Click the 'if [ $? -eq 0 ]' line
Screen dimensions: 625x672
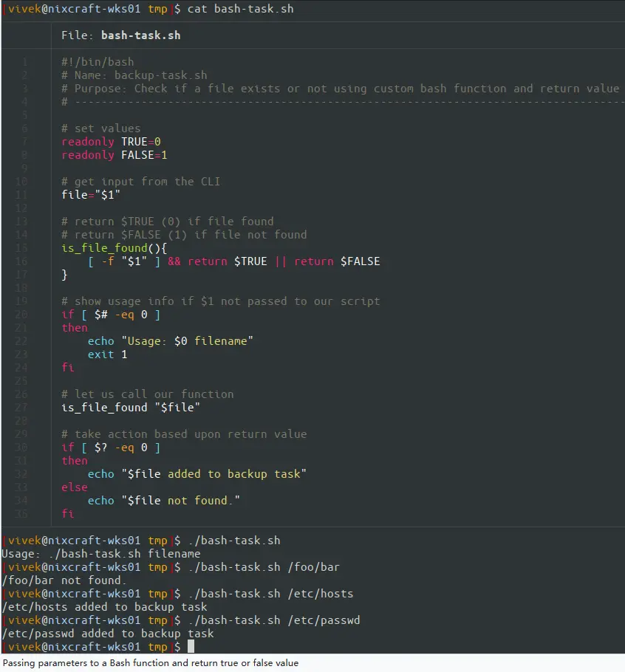(x=111, y=447)
